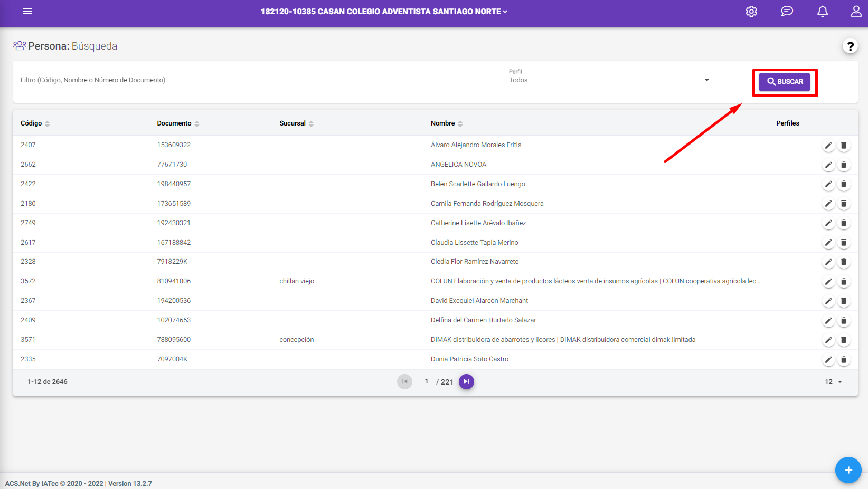The height and width of the screenshot is (489, 868).
Task: Delete Álvaro Alejandro Morales Fritis record
Action: 844,146
